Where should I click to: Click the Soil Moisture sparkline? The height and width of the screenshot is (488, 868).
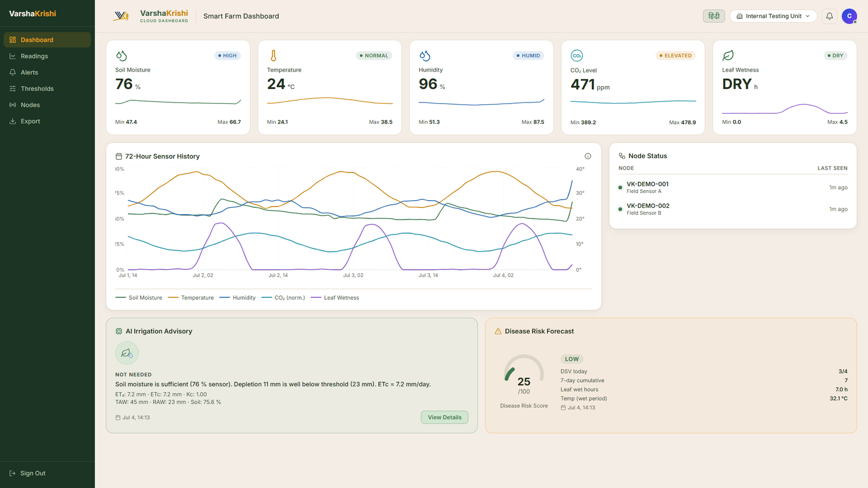point(178,101)
